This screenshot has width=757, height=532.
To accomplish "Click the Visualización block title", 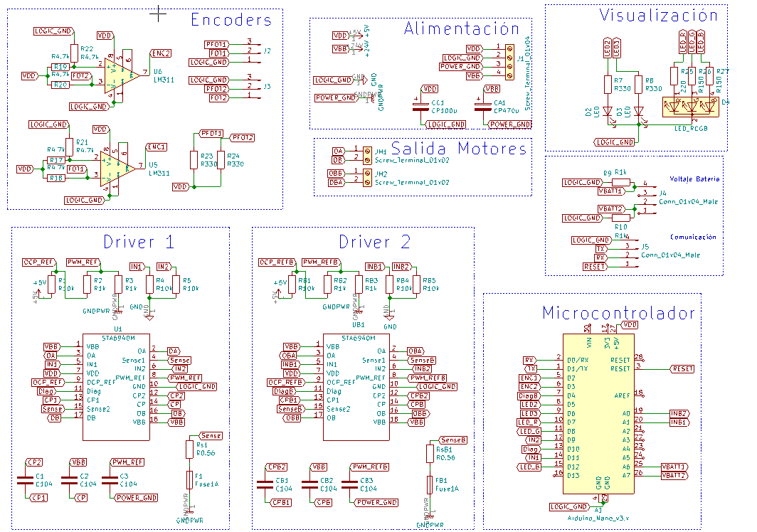I will pos(659,15).
